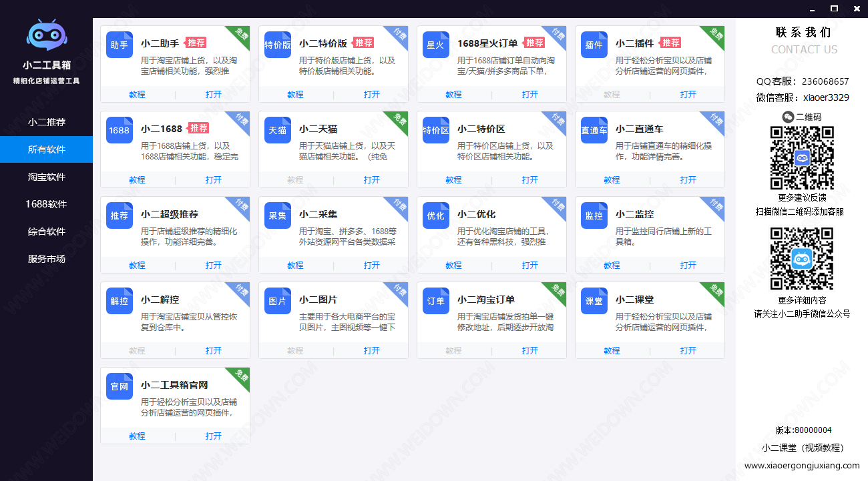
Task: Launch 小二插件 with 打开
Action: (688, 94)
